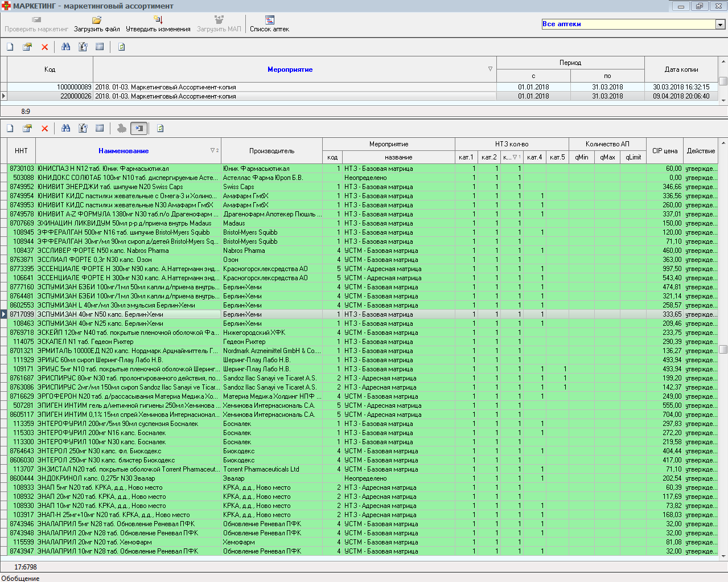Click the 'CIP цена' column header
Screen dimensions: 728x582
click(664, 151)
